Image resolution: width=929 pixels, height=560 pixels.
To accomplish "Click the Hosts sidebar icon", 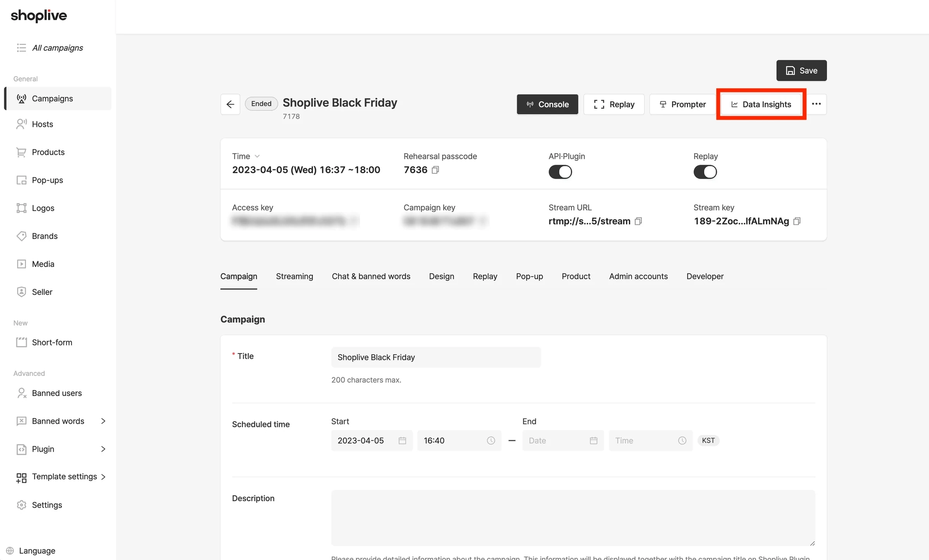I will point(21,124).
